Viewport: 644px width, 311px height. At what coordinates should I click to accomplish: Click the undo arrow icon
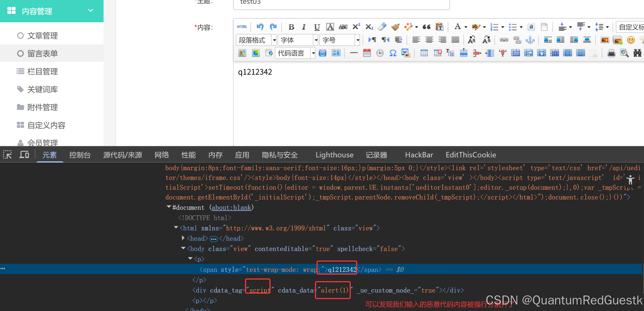click(260, 27)
